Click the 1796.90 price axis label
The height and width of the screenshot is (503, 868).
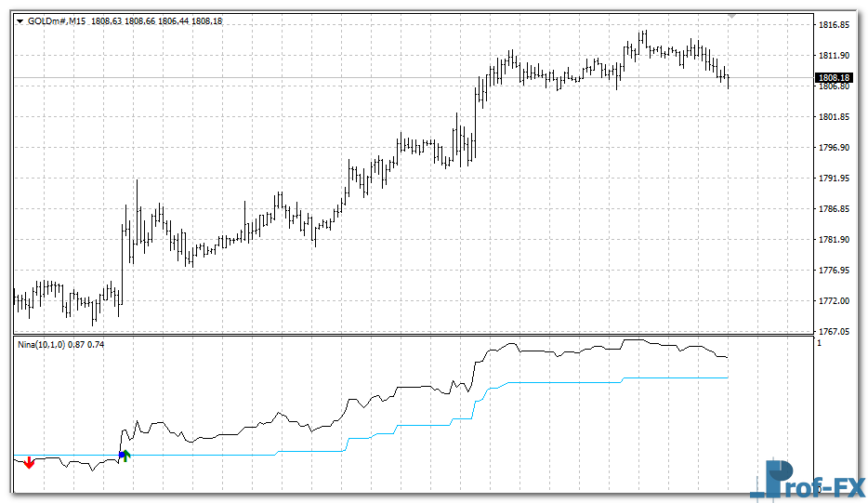click(x=833, y=148)
